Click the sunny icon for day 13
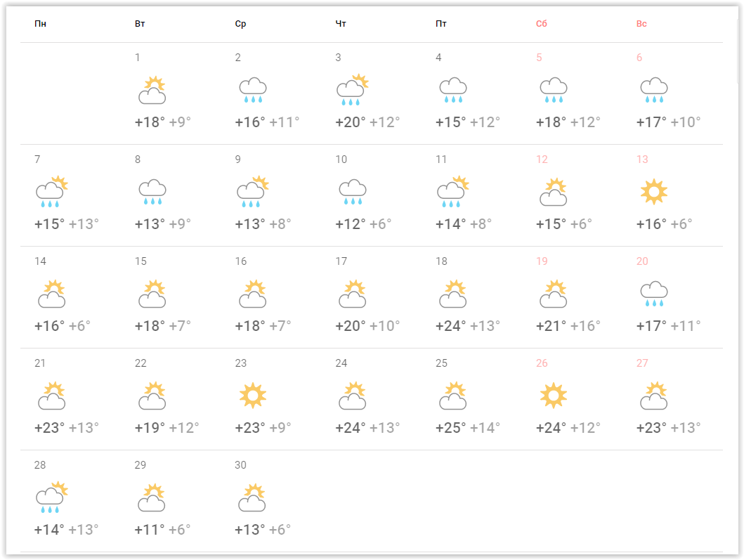 (654, 192)
